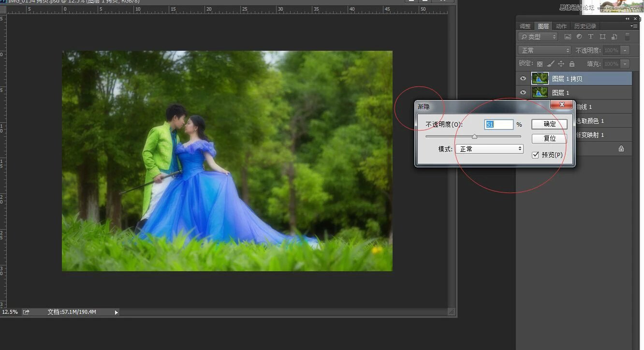Click the lock position icon

pyautogui.click(x=561, y=64)
